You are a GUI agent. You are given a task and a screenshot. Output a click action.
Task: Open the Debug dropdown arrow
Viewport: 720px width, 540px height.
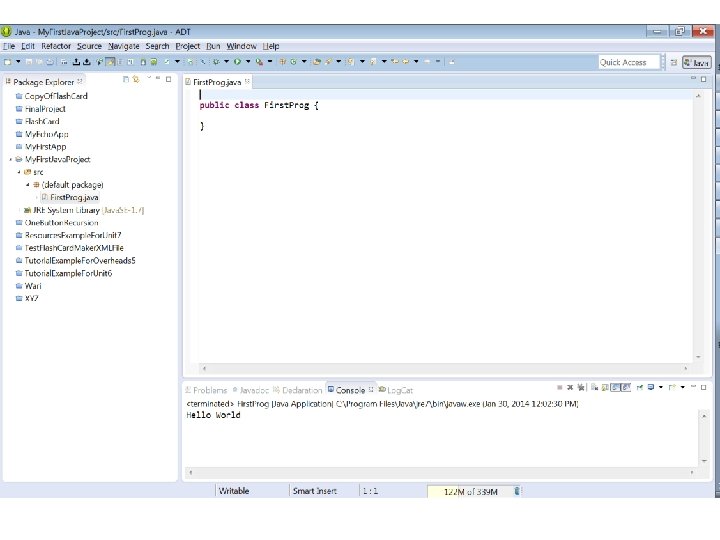point(226,62)
